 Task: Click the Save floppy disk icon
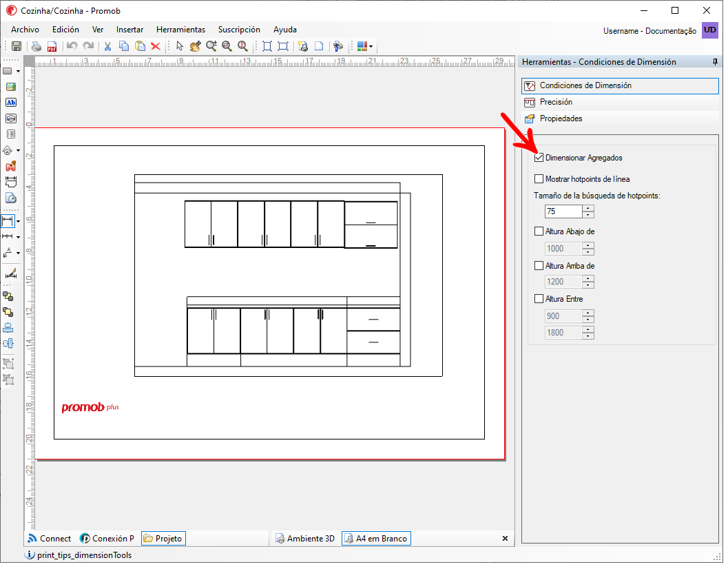point(17,46)
